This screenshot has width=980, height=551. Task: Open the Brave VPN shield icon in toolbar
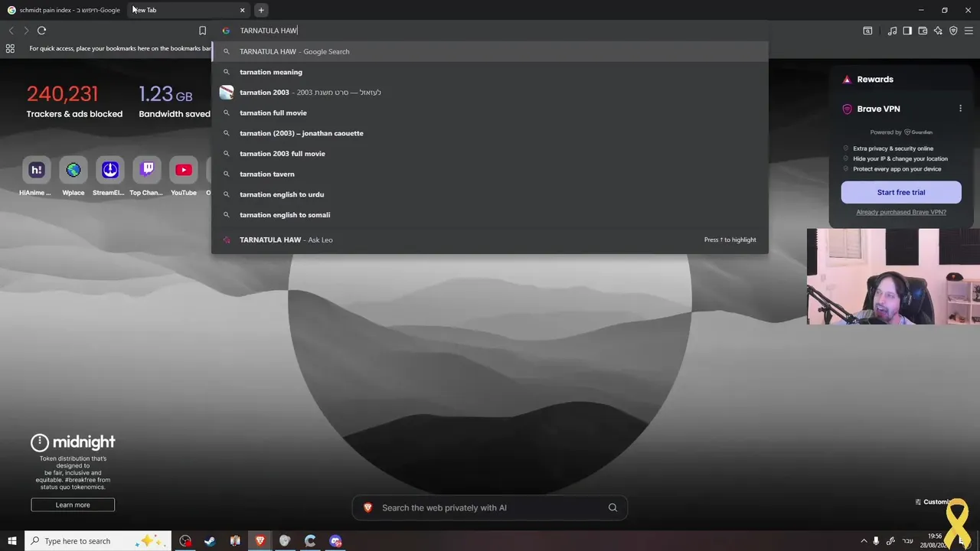click(953, 31)
